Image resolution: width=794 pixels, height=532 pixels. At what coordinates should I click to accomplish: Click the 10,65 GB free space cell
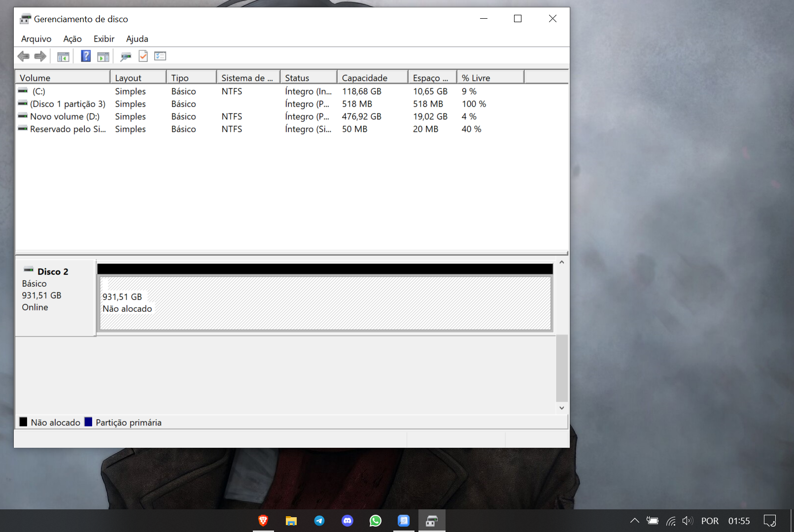[430, 91]
